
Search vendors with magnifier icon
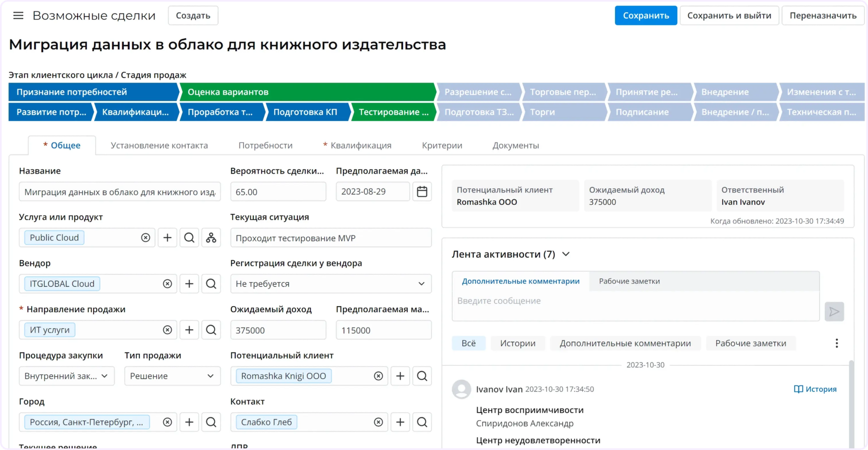coord(211,284)
